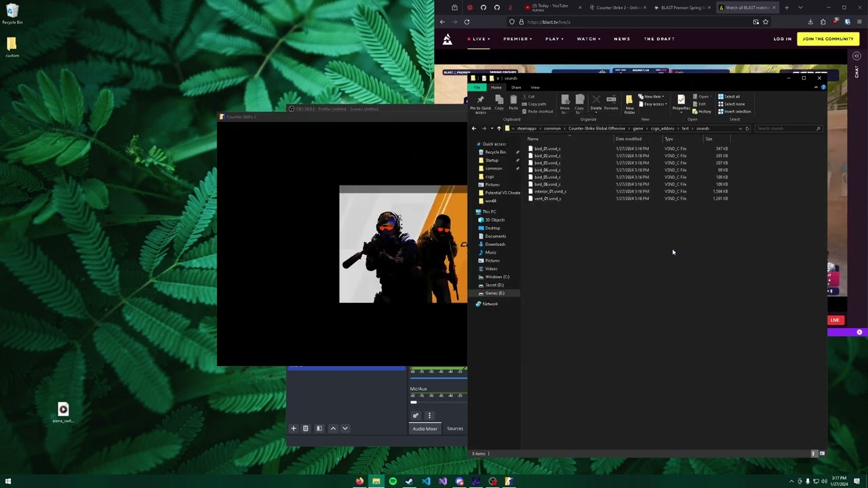This screenshot has height=488, width=868.
Task: Open Properties from the Explorer ribbon
Action: point(681,103)
